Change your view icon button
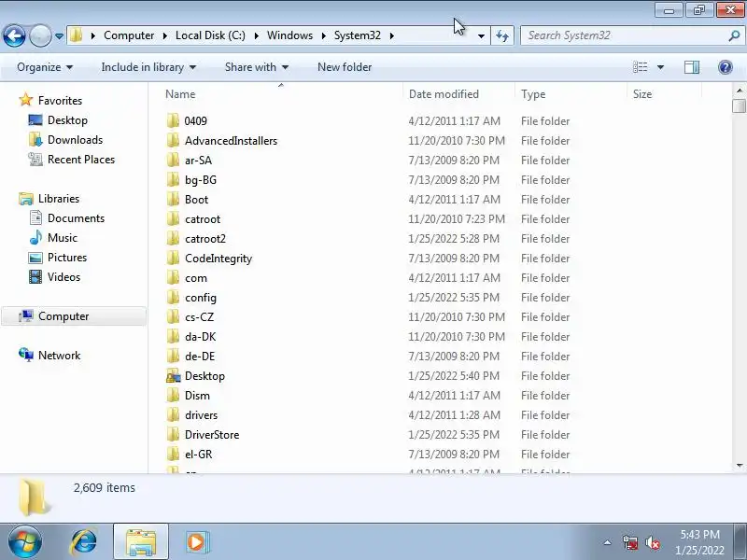The height and width of the screenshot is (560, 747). pyautogui.click(x=640, y=67)
